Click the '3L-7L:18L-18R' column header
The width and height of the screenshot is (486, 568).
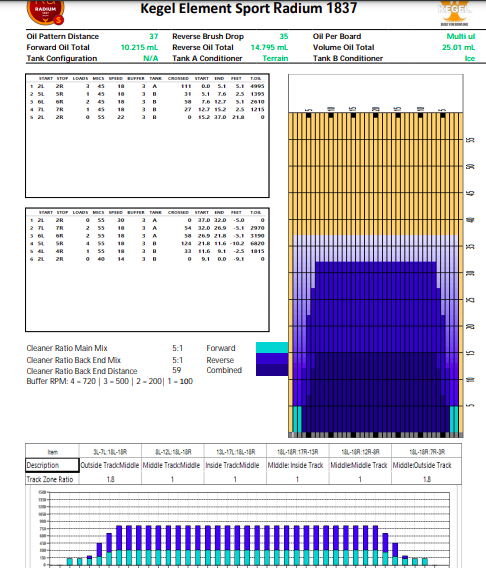point(110,452)
